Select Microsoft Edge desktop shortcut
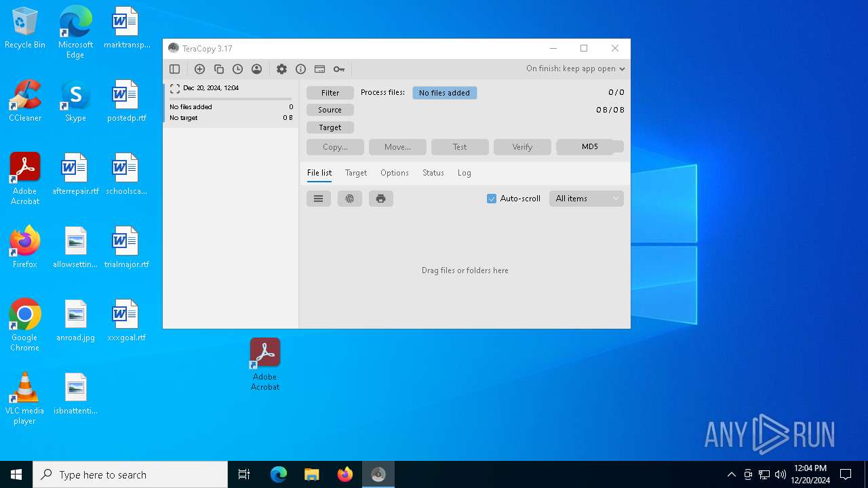This screenshot has width=868, height=488. pyautogui.click(x=75, y=33)
